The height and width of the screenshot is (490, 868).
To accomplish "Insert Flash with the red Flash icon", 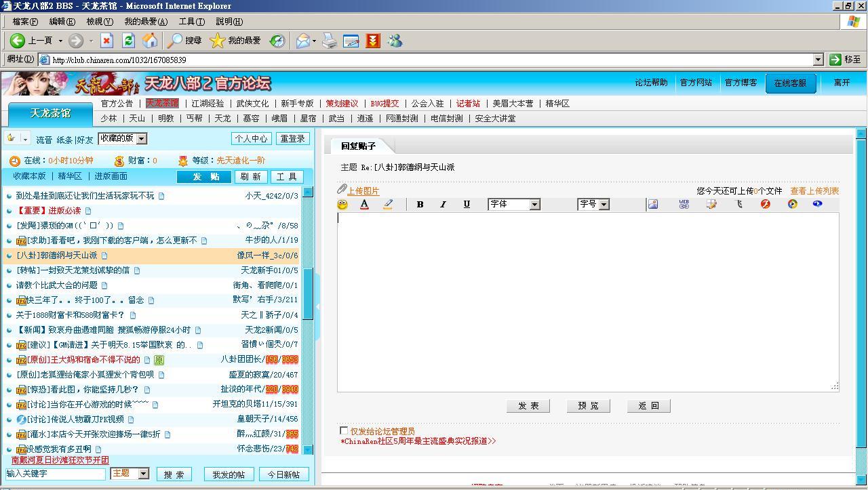I will (766, 204).
